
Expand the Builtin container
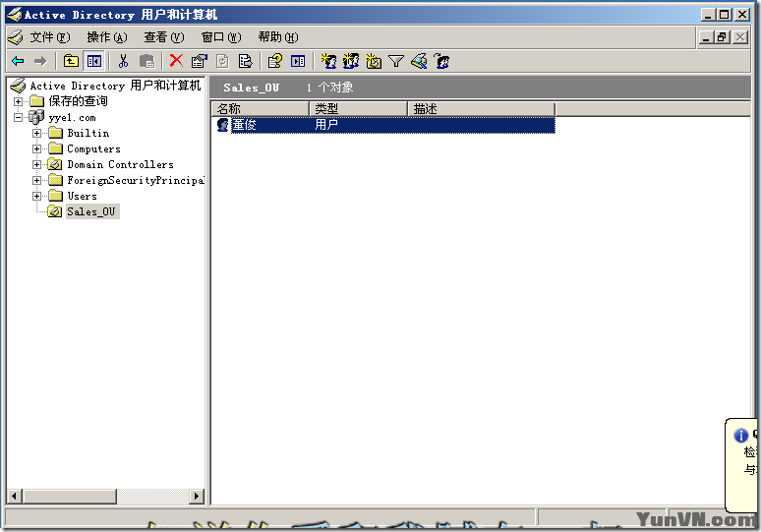[37, 133]
